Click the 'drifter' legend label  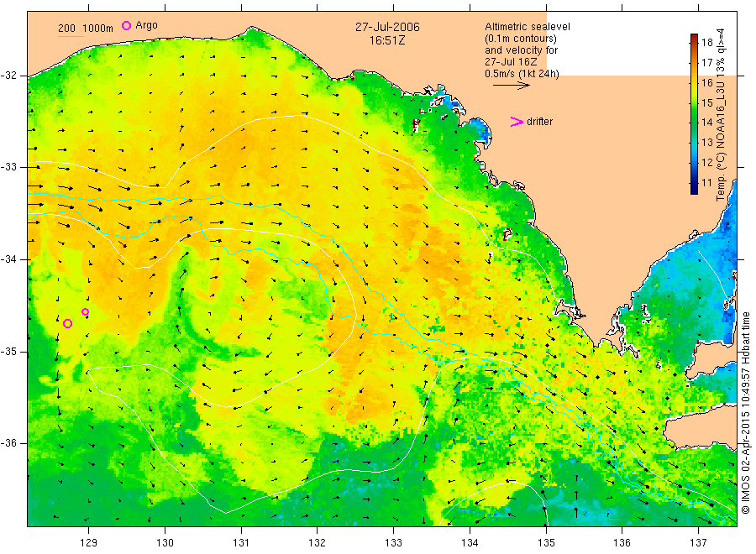coord(539,122)
